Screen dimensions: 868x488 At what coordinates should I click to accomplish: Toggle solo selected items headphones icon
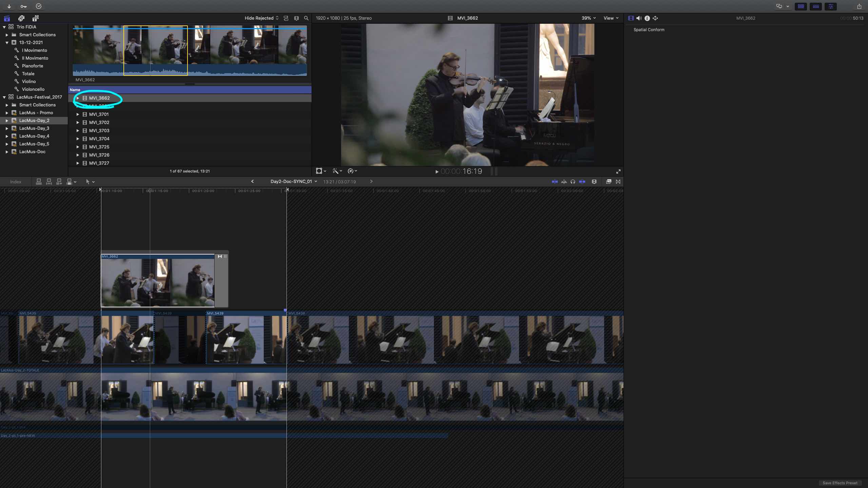[x=573, y=182]
